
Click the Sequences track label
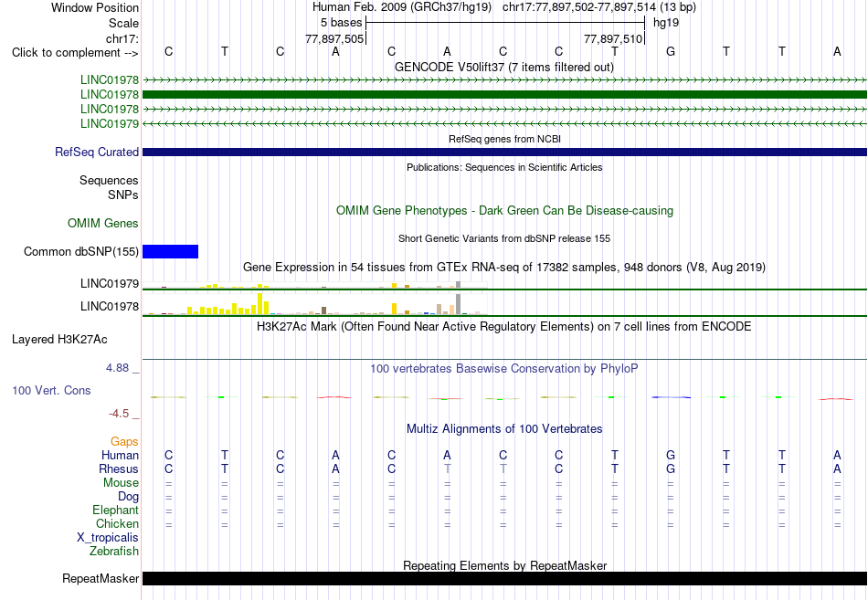click(x=109, y=181)
